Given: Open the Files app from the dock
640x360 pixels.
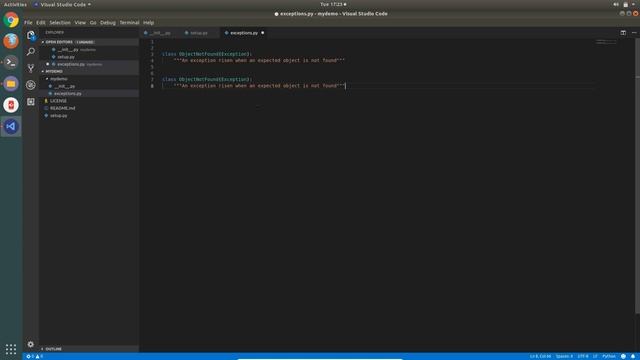Looking at the screenshot, I should coord(11,84).
